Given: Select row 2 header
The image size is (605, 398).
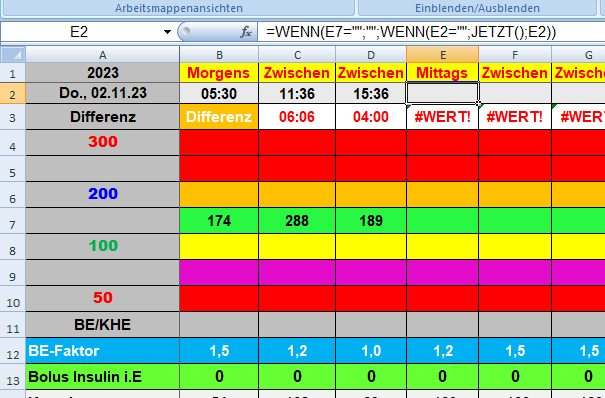Looking at the screenshot, I should pyautogui.click(x=13, y=94).
